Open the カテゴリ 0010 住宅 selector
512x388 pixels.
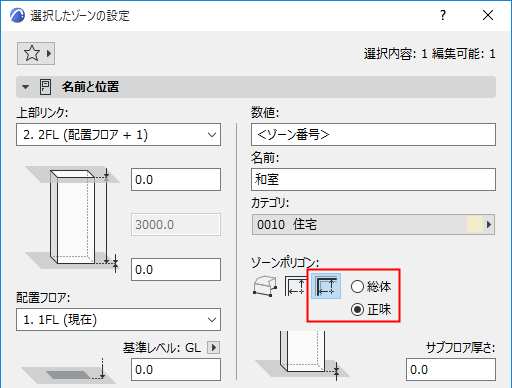pos(373,225)
